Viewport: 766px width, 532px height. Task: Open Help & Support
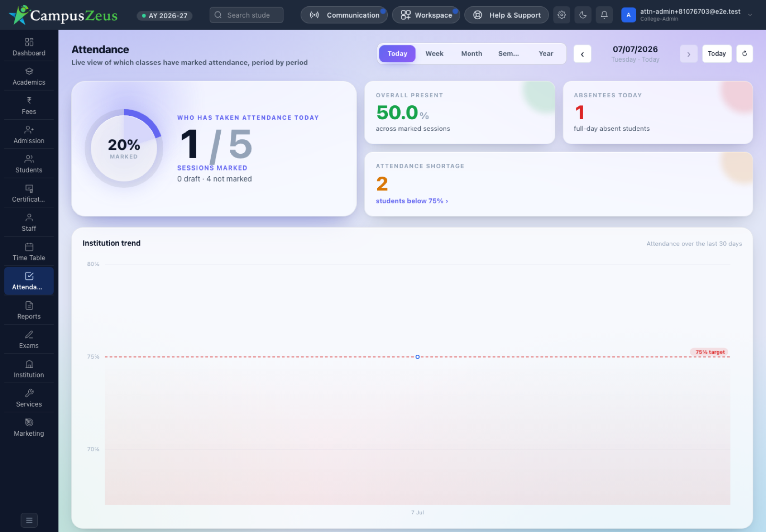(x=507, y=15)
